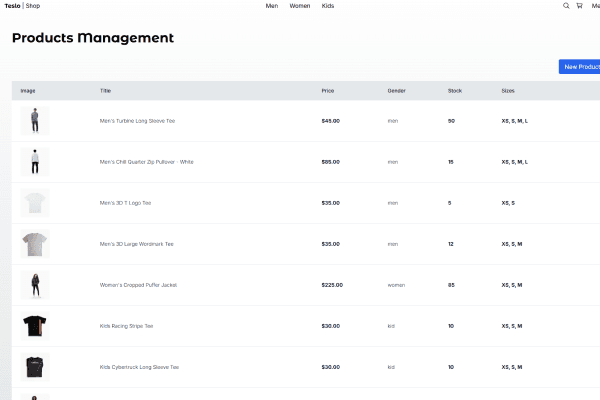Open Men's 3D Large Wordmark Tee link

[x=136, y=244]
